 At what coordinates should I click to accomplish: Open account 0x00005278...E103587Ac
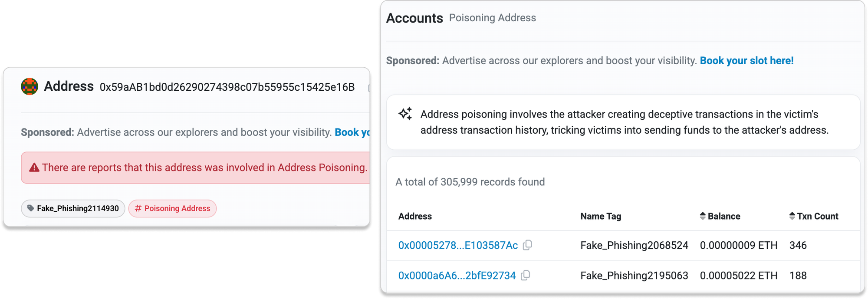[x=458, y=246]
